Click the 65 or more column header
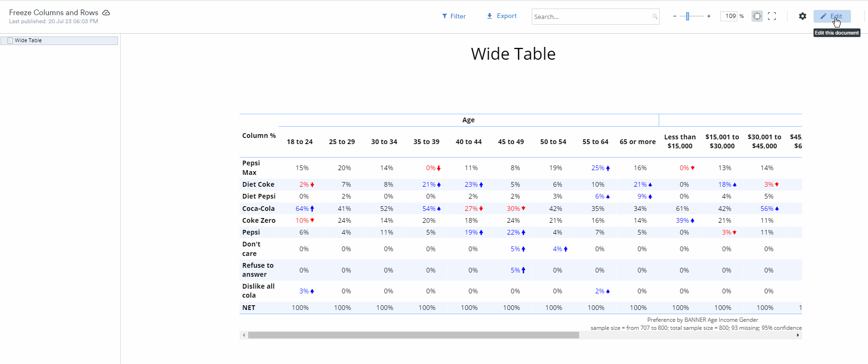The height and width of the screenshot is (364, 868). [x=637, y=142]
